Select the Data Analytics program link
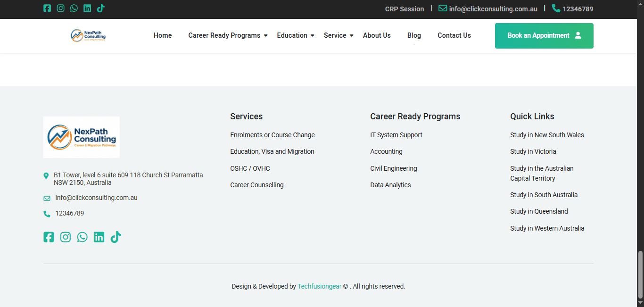The width and height of the screenshot is (644, 307). [x=390, y=185]
